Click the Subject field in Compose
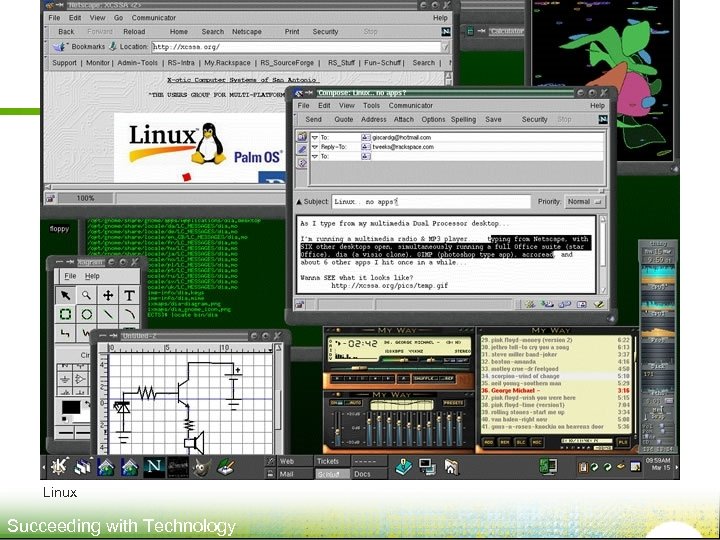720x540 pixels. pos(431,202)
